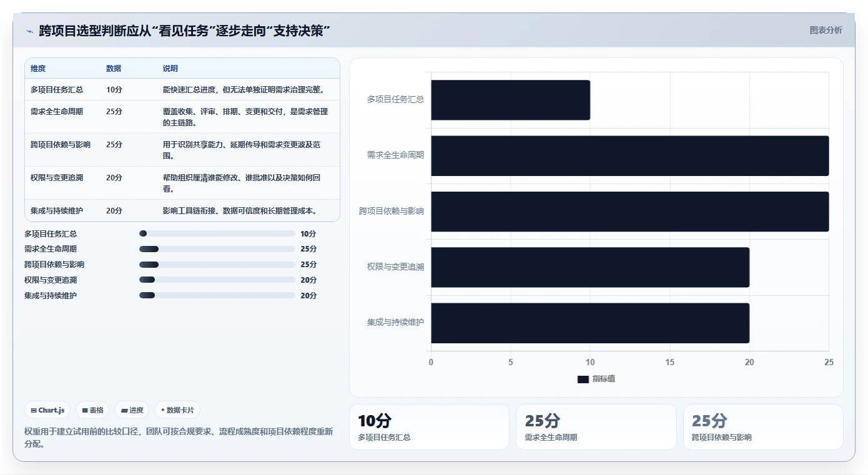This screenshot has width=868, height=475.
Task: Click the 权限与变更追溯 progress bar
Action: pyautogui.click(x=217, y=280)
